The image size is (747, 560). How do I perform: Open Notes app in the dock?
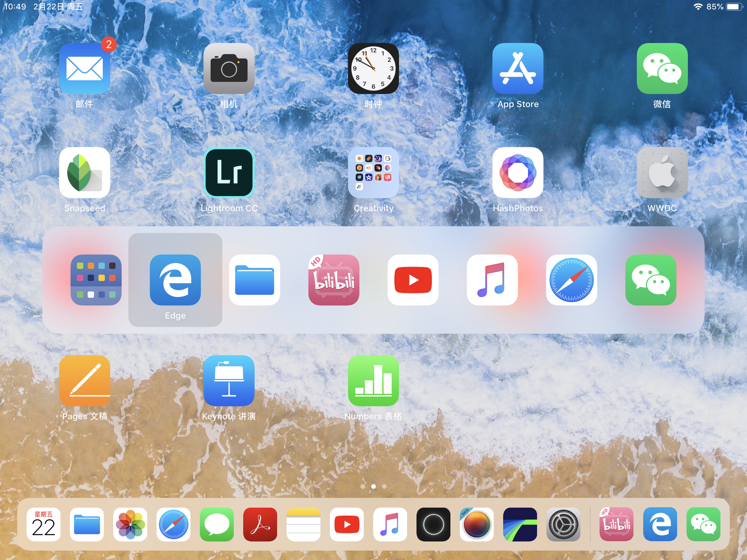coord(303,524)
